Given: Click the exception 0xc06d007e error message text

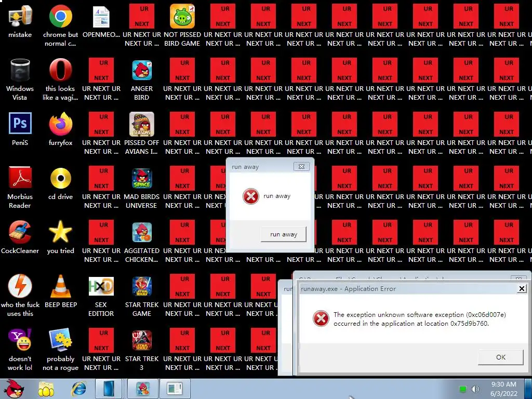Looking at the screenshot, I should [420, 319].
